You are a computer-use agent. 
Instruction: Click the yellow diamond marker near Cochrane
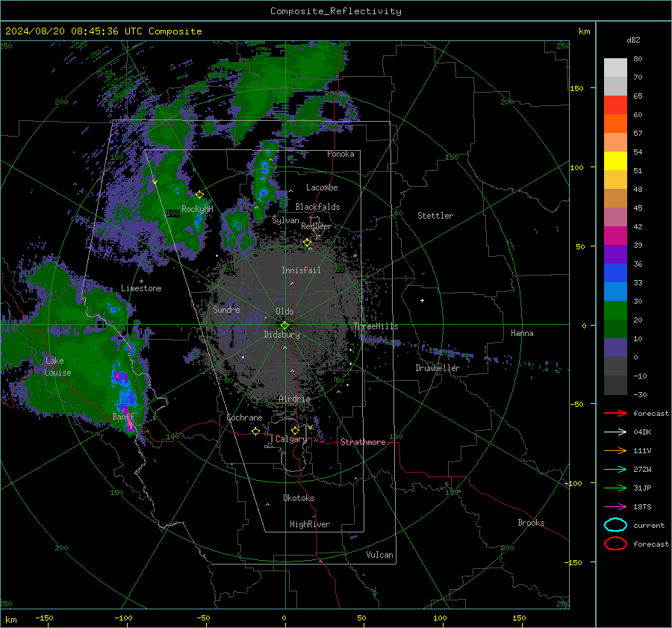click(255, 431)
